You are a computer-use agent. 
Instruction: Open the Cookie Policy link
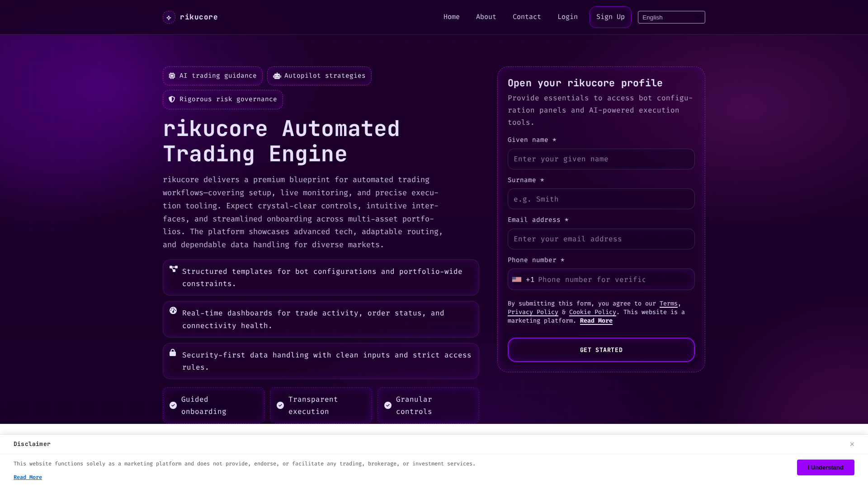tap(592, 312)
